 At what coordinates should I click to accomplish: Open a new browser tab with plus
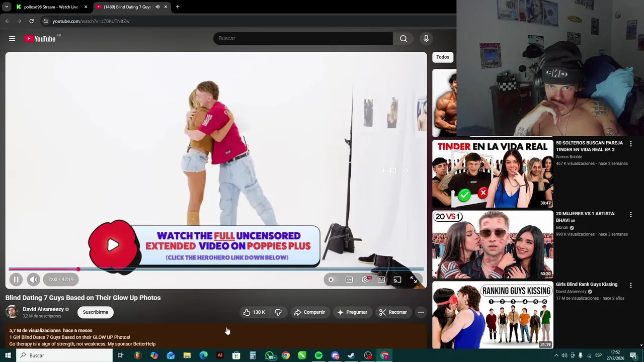tap(178, 7)
